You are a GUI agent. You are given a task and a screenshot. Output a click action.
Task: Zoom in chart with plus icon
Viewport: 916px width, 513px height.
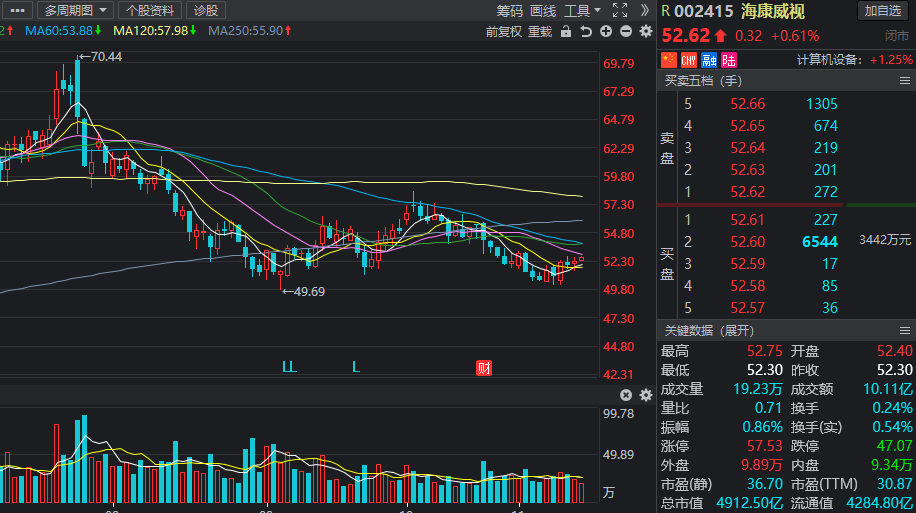point(606,32)
